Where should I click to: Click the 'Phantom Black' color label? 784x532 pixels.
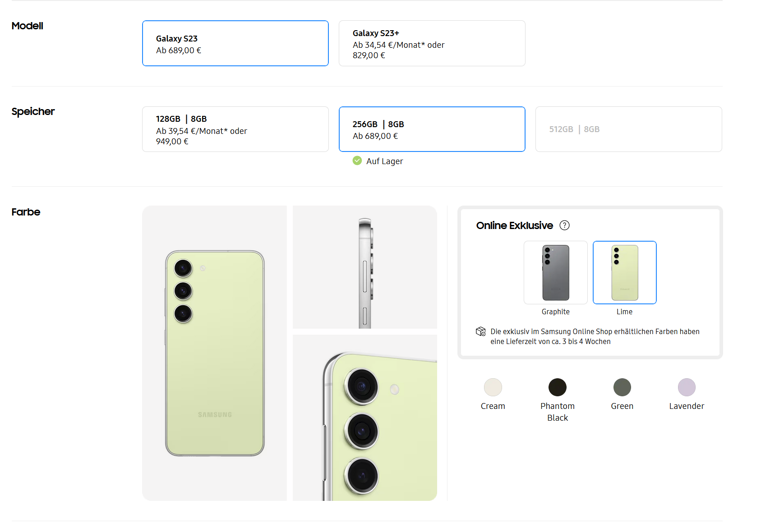click(558, 412)
